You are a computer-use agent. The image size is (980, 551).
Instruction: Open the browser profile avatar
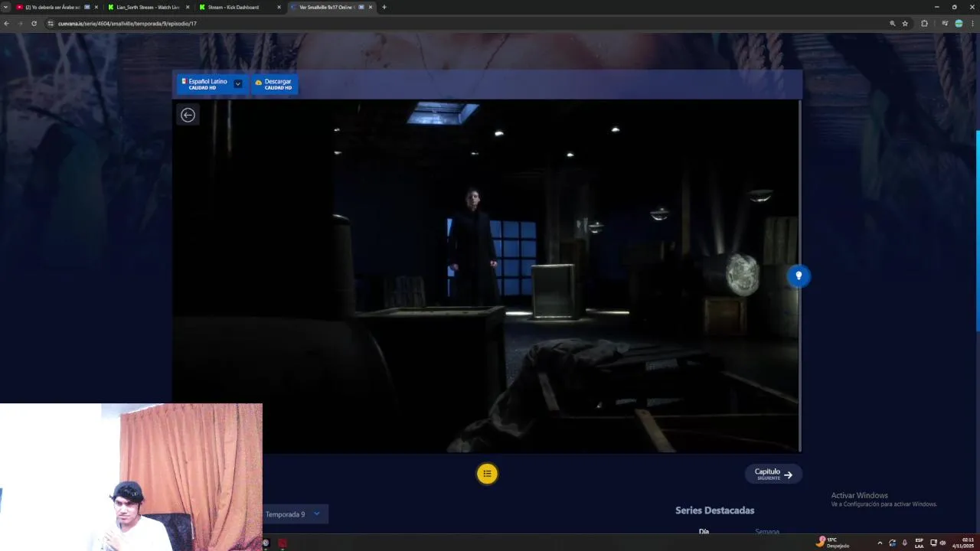click(959, 24)
